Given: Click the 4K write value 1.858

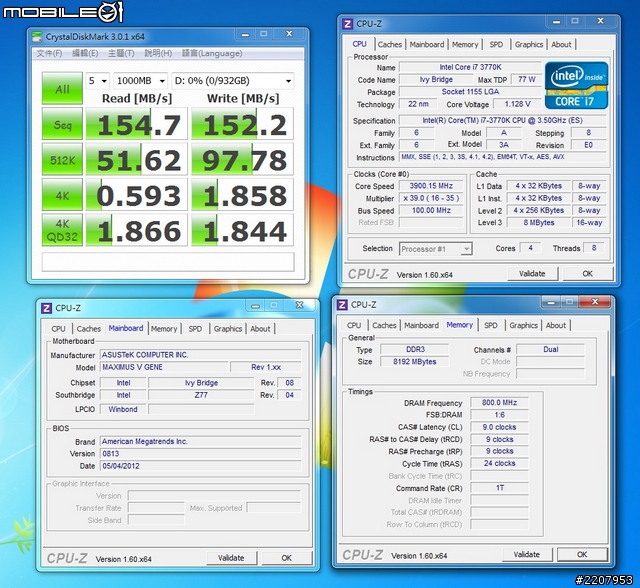Looking at the screenshot, I should (242, 195).
